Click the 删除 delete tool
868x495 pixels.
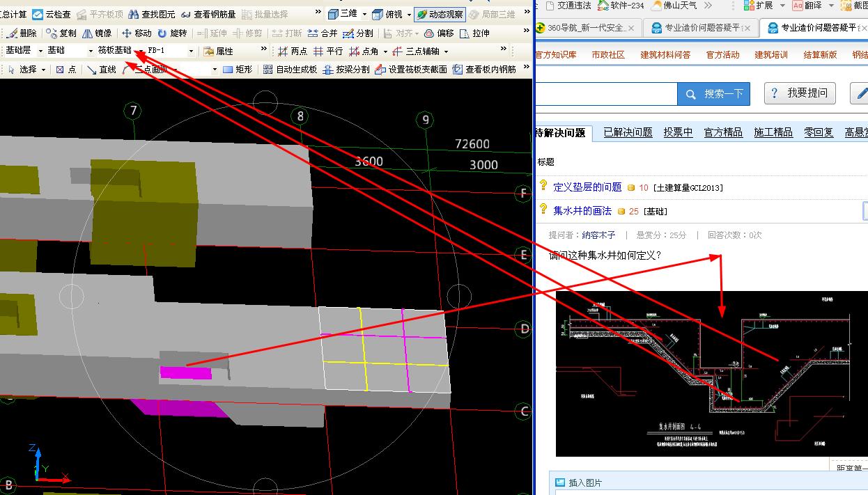pyautogui.click(x=21, y=33)
